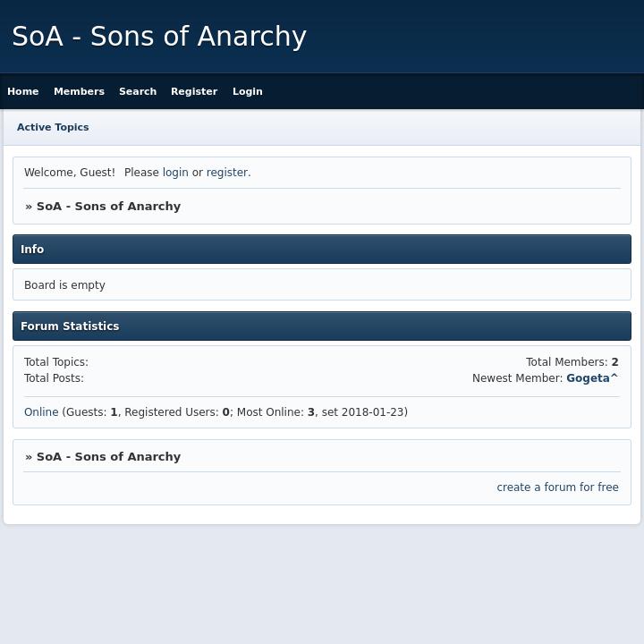Click the login link in the welcome message

pyautogui.click(x=175, y=173)
